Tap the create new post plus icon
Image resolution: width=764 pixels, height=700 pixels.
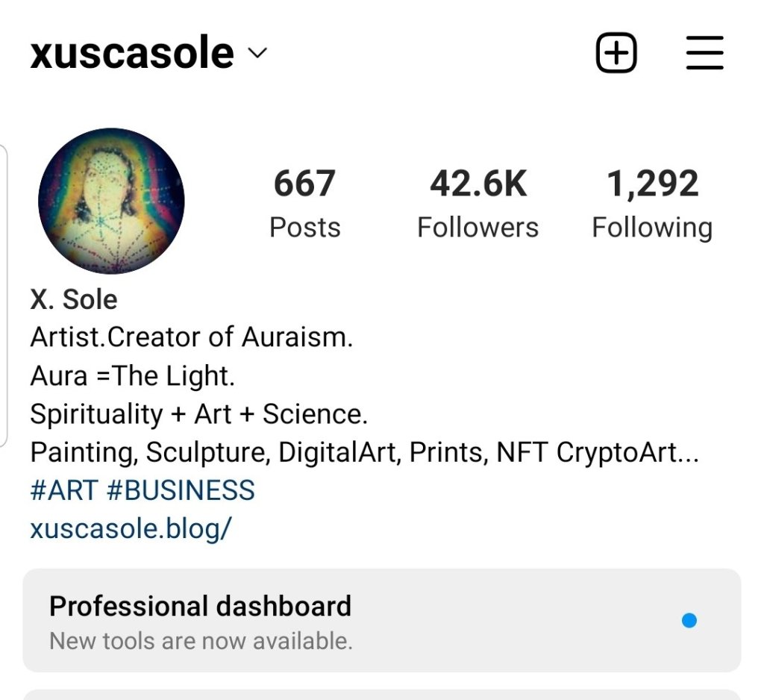point(616,54)
